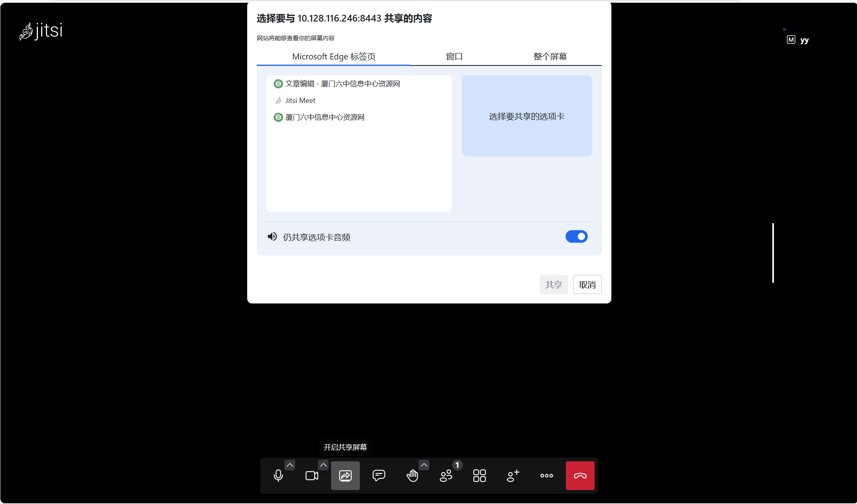Expand microphone options chevron
Viewport: 857px width, 504px height.
(x=290, y=465)
